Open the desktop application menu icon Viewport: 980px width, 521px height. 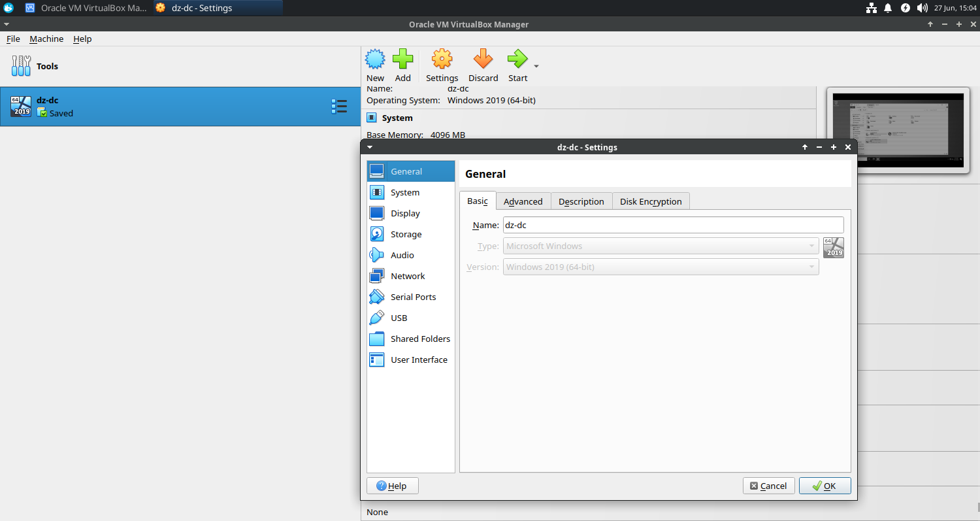(8, 8)
